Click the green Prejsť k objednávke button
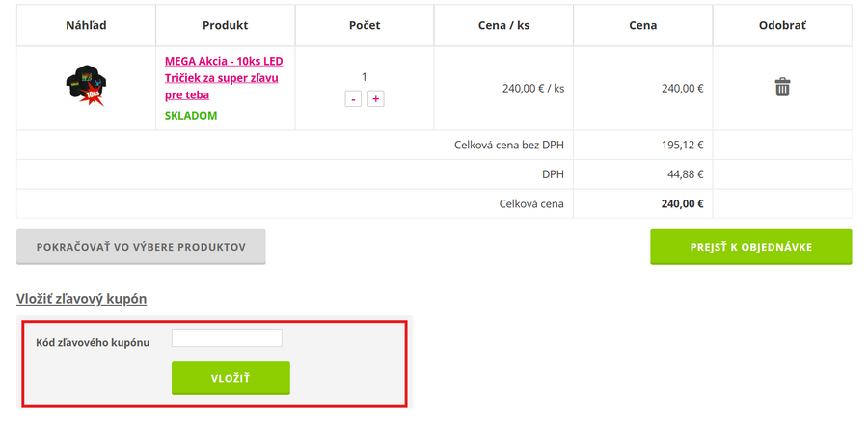Viewport: 868px width, 426px height. [x=750, y=247]
